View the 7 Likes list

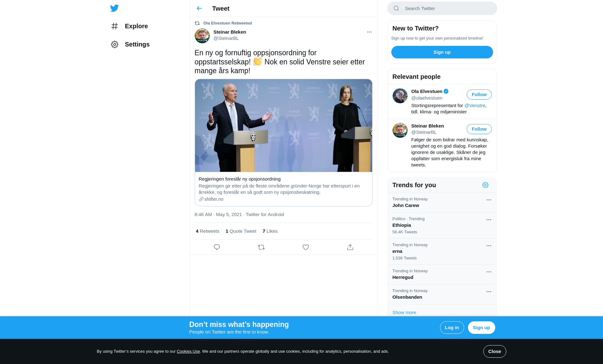pyautogui.click(x=270, y=231)
